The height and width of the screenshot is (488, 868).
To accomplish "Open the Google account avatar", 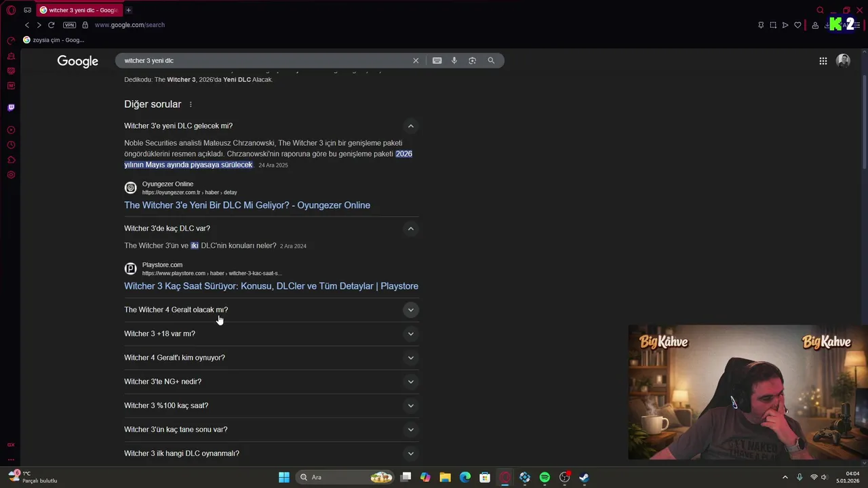I will coord(844,61).
